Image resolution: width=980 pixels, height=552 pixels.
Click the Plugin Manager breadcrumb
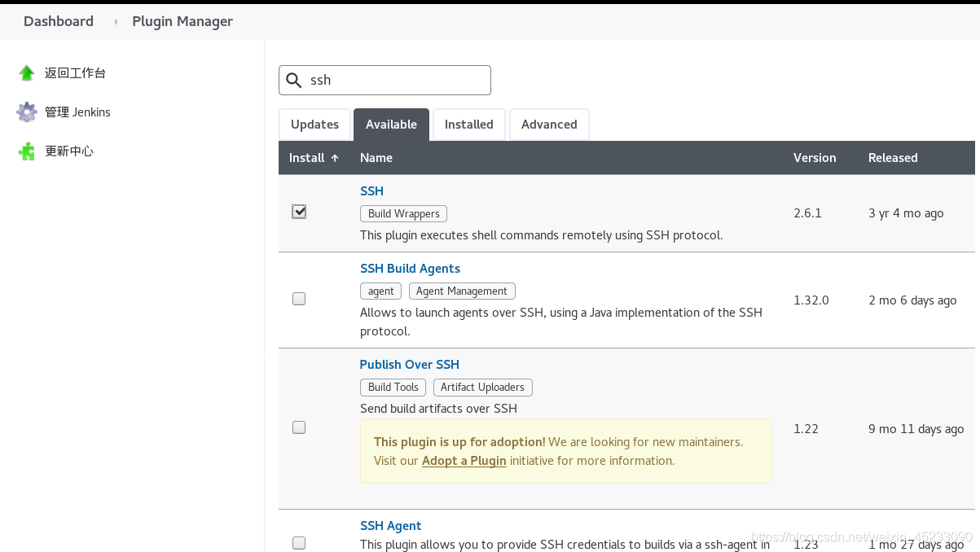click(x=182, y=21)
